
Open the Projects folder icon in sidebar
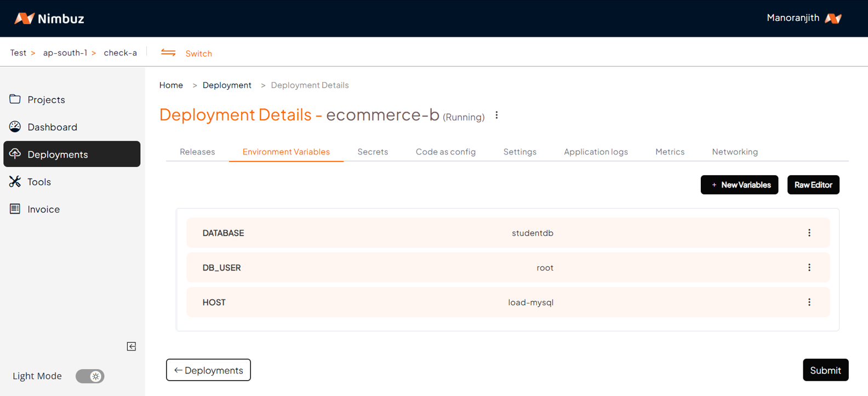click(x=15, y=99)
